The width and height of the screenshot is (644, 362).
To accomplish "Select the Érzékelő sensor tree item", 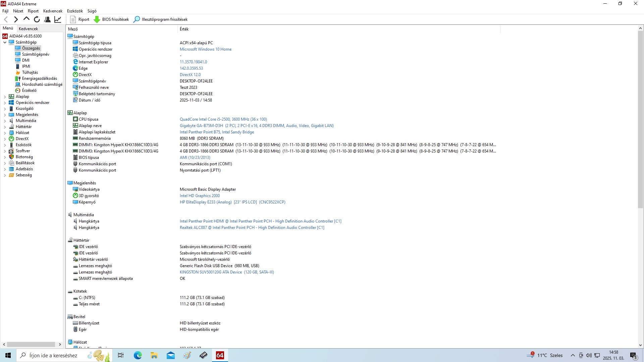I will (x=29, y=90).
